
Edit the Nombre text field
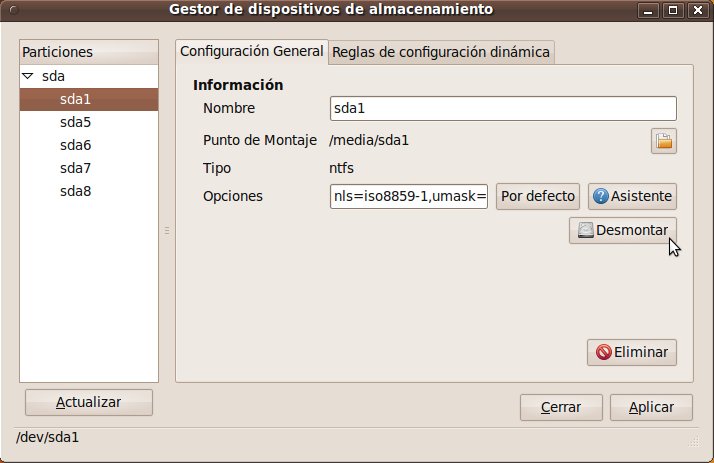(x=503, y=108)
